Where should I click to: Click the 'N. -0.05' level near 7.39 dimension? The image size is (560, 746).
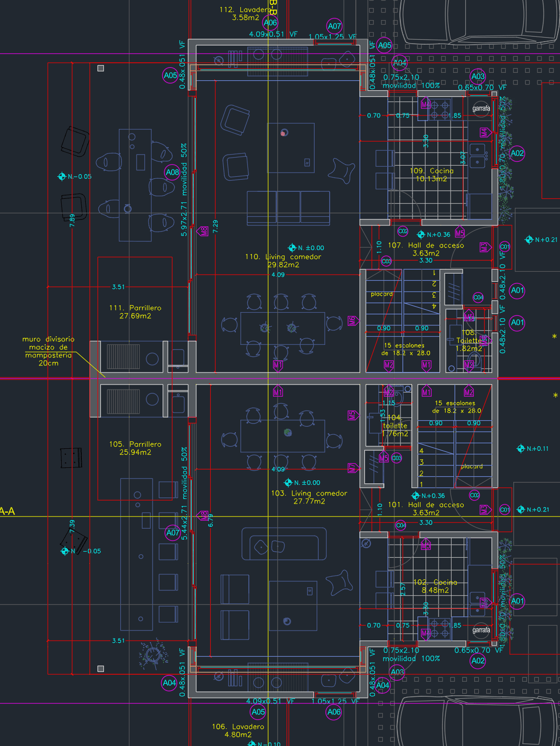(x=81, y=551)
